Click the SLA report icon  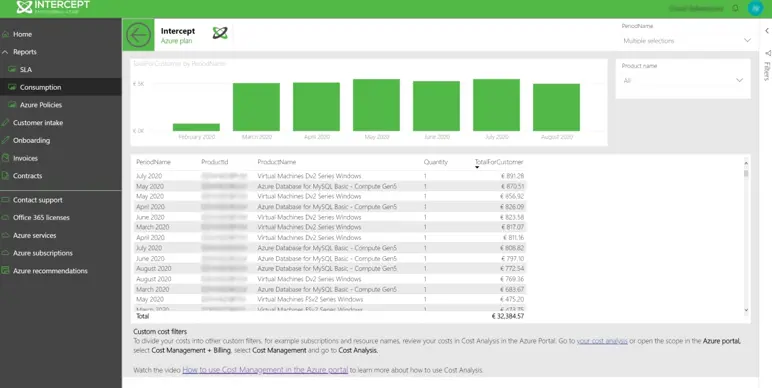pos(12,69)
